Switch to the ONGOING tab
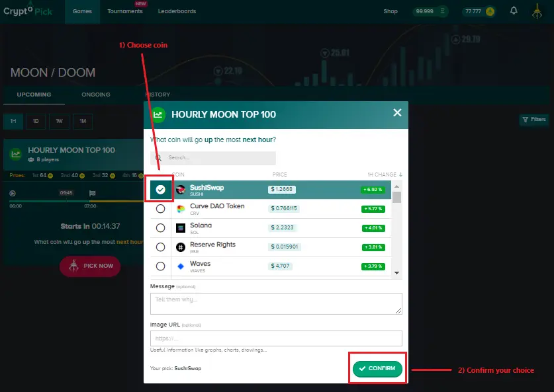 [x=96, y=95]
